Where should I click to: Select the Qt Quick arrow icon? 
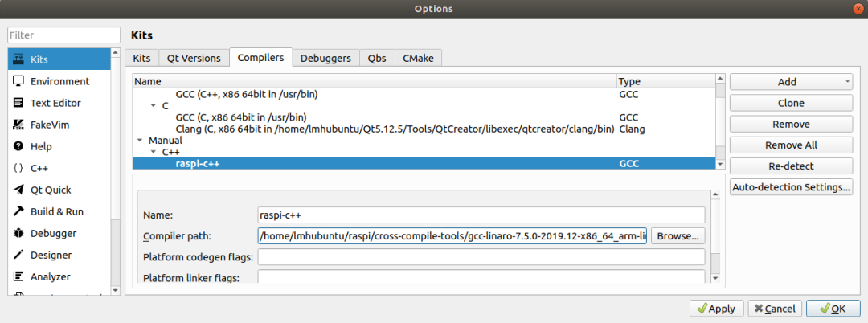(18, 190)
